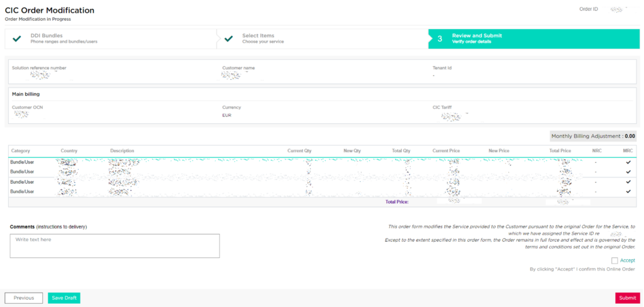Image resolution: width=644 pixels, height=307 pixels.
Task: Click the Total Price column header
Action: tap(560, 151)
